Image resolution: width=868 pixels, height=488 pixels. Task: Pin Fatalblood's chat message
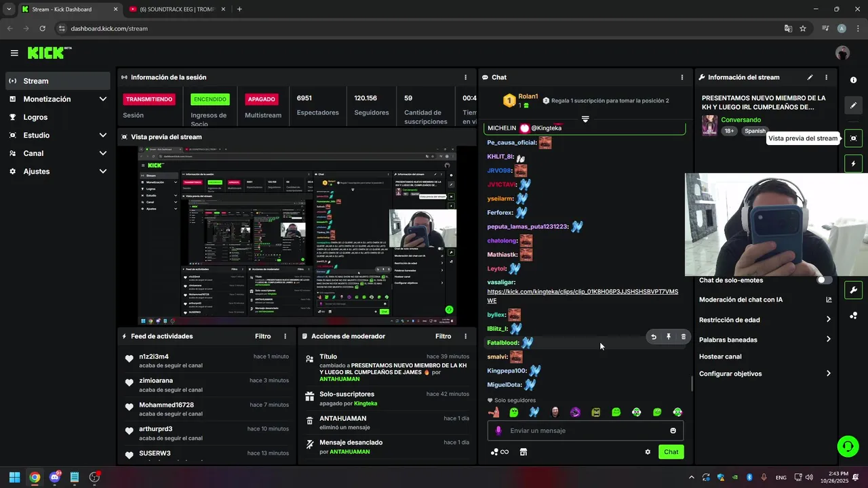coord(669,337)
